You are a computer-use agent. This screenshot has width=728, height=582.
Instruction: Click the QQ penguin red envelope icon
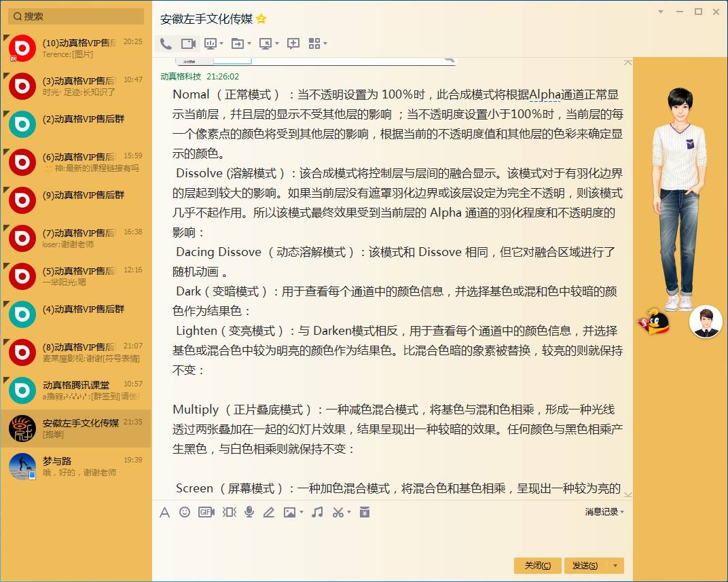654,321
